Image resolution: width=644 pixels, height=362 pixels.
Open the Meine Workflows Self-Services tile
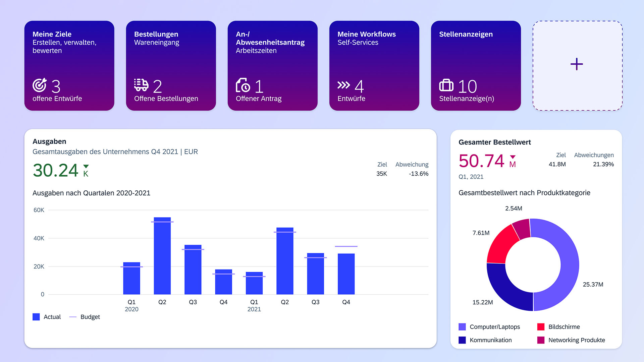click(374, 66)
